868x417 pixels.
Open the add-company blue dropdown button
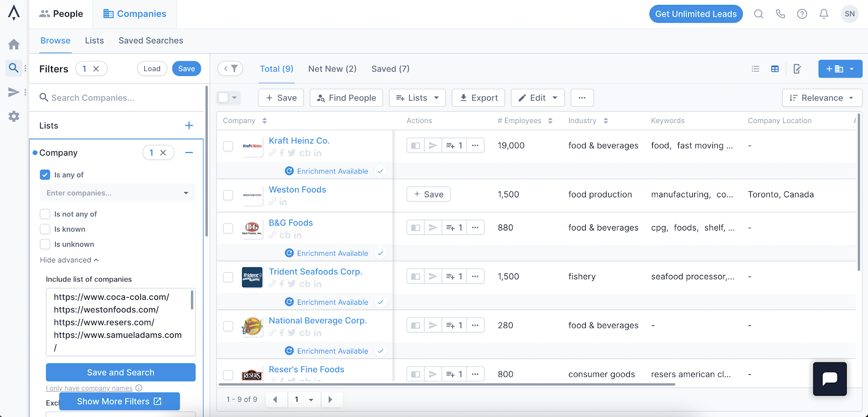(x=840, y=69)
